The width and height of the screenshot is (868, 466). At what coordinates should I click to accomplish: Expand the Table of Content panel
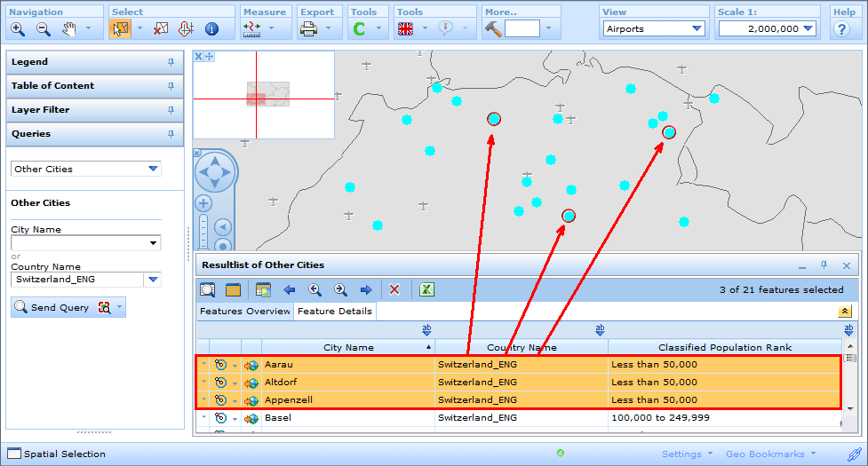(94, 86)
